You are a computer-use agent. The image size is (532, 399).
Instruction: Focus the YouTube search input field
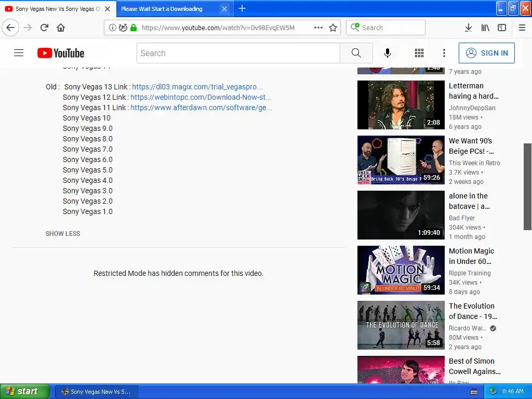[238, 53]
